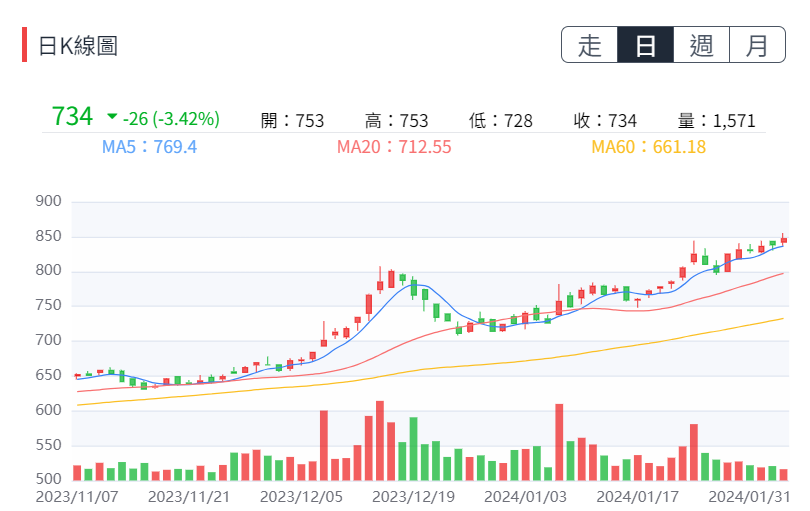Click the 2024/01/31 date axis label
This screenshot has height=511, width=810.
(x=749, y=495)
